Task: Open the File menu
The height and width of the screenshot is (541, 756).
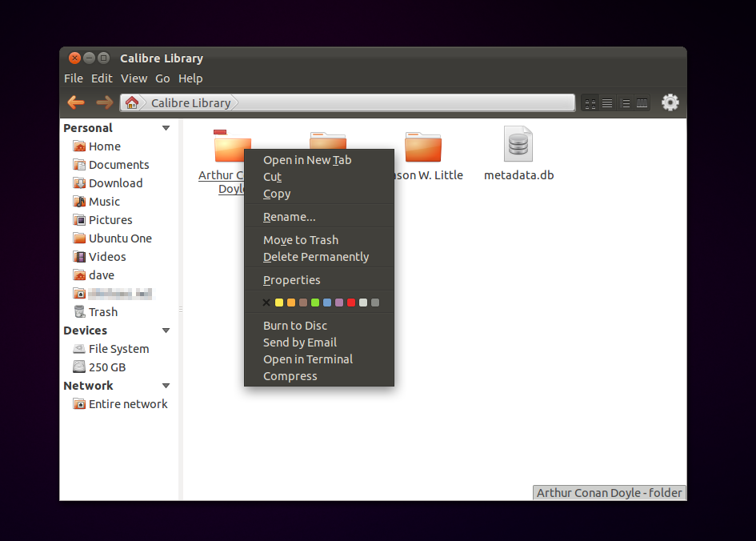Action: pyautogui.click(x=74, y=78)
